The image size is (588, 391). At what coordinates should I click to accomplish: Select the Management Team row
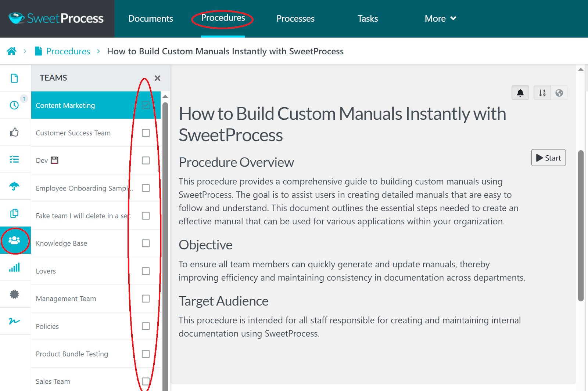point(96,298)
